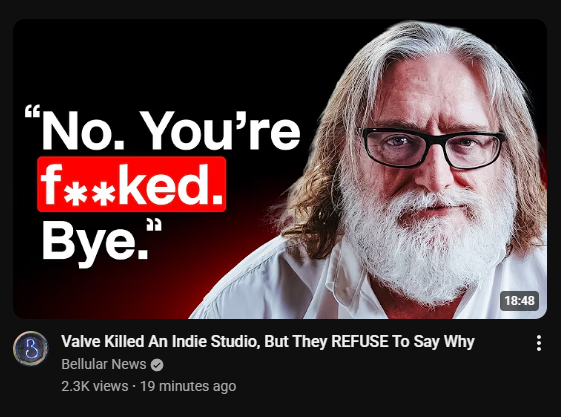Click the red highlighted "f**ked." label
Image resolution: width=561 pixels, height=417 pixels.
point(131,184)
